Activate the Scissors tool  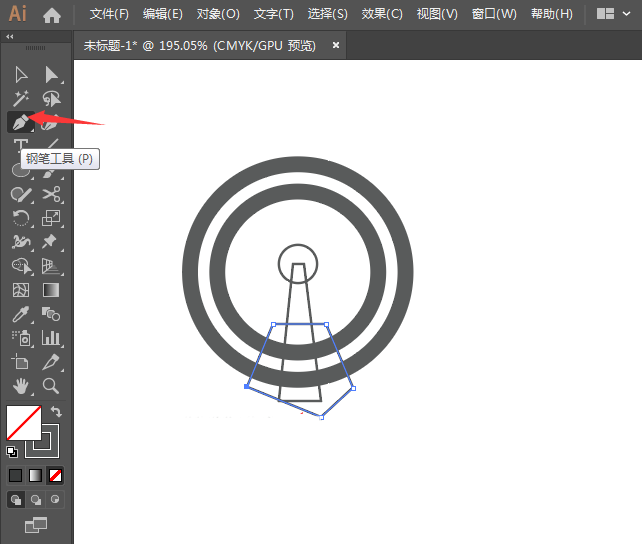51,195
